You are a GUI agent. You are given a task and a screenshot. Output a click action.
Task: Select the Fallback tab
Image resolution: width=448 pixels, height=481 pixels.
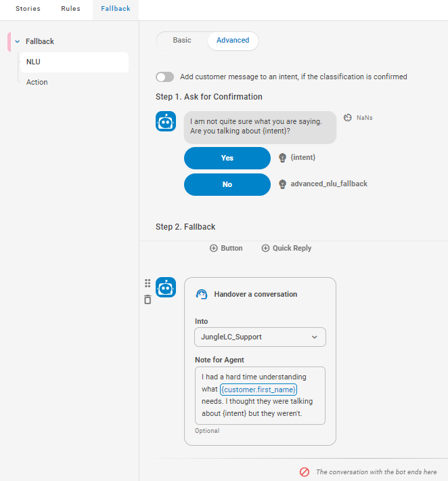pyautogui.click(x=116, y=9)
